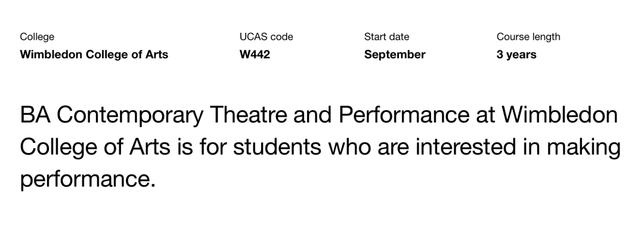Select the 'Course length' label
The width and height of the screenshot is (644, 234).
pyautogui.click(x=528, y=37)
